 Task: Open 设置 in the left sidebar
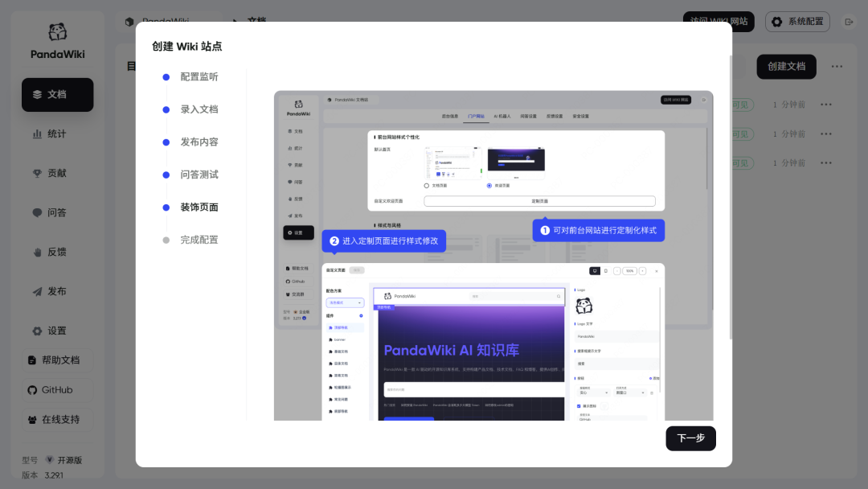pos(58,331)
